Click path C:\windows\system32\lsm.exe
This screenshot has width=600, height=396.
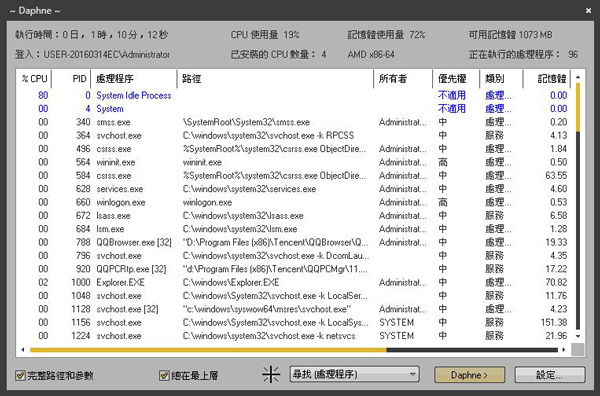click(240, 229)
